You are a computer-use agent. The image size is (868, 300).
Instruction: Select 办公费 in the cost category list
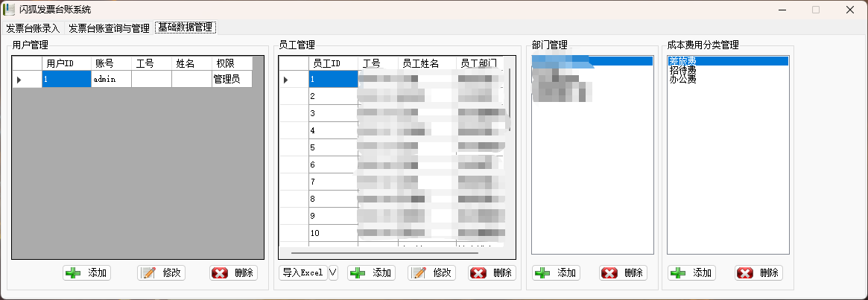[x=682, y=79]
